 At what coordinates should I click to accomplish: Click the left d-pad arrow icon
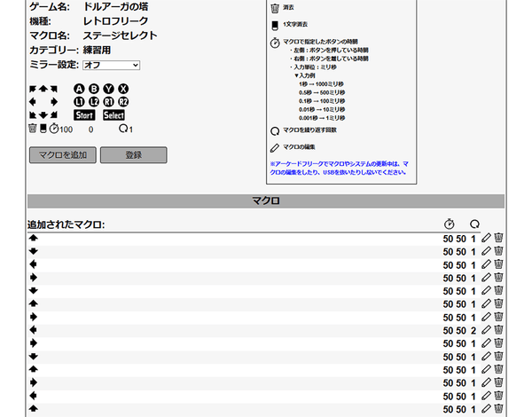[33, 102]
